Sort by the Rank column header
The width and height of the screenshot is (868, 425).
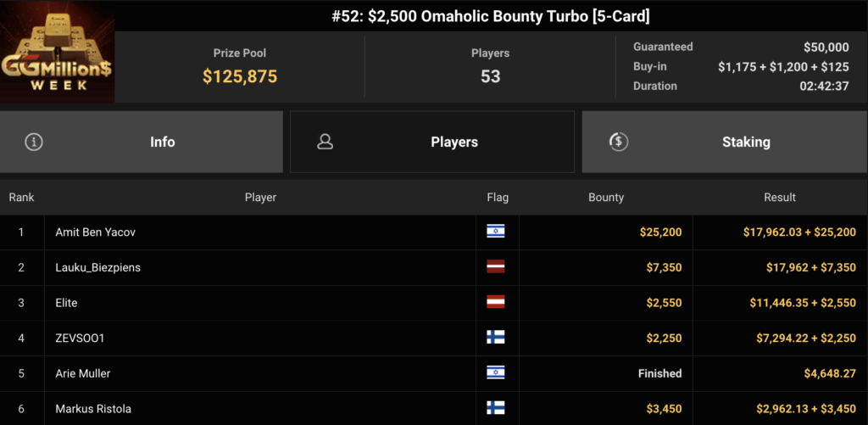[x=21, y=198]
